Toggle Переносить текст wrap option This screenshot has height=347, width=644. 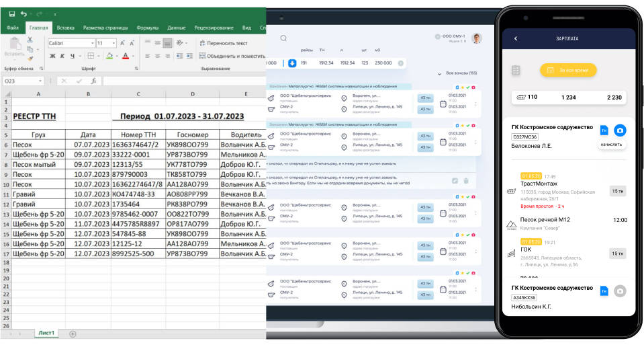(x=223, y=43)
